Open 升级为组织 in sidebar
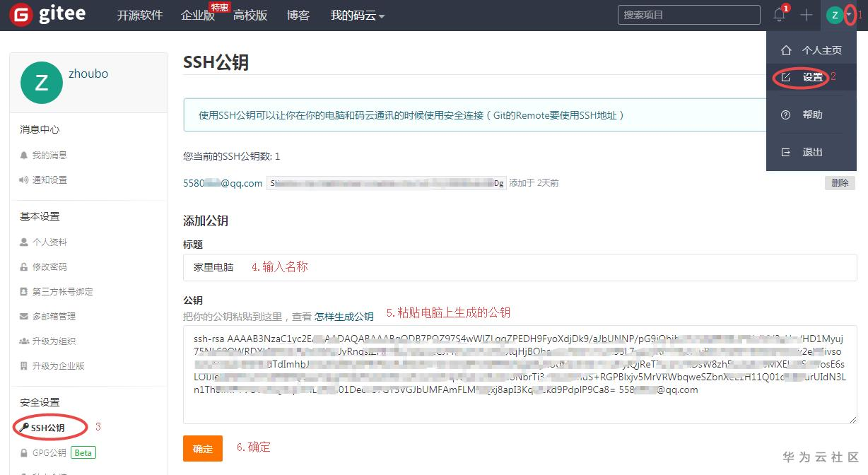Screen dimensions: 868x475 click(54, 341)
